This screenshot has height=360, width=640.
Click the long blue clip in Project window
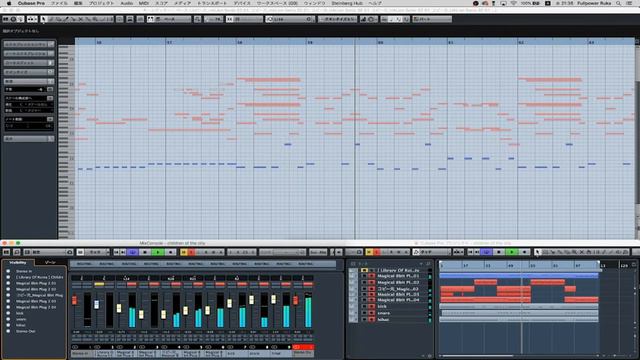coord(519,276)
